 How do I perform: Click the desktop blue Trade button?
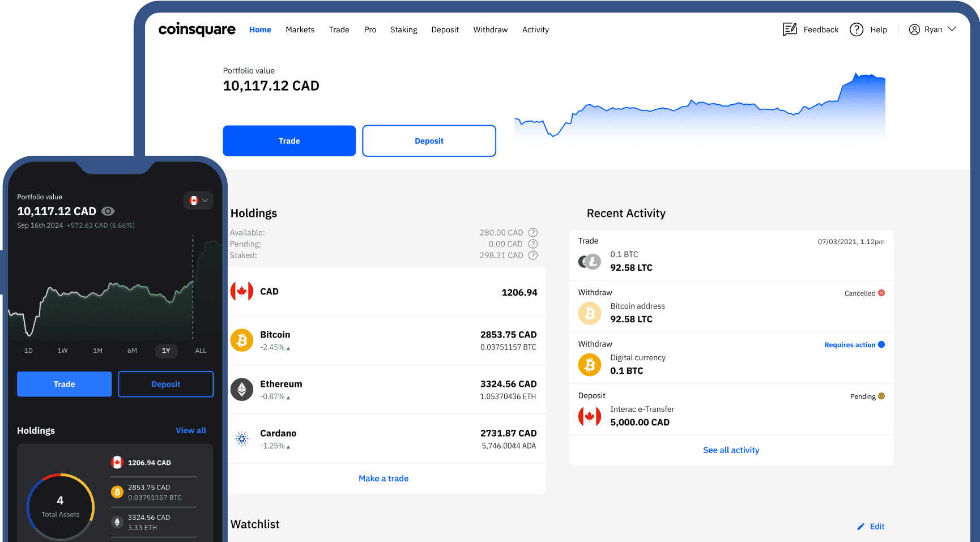[x=289, y=140]
